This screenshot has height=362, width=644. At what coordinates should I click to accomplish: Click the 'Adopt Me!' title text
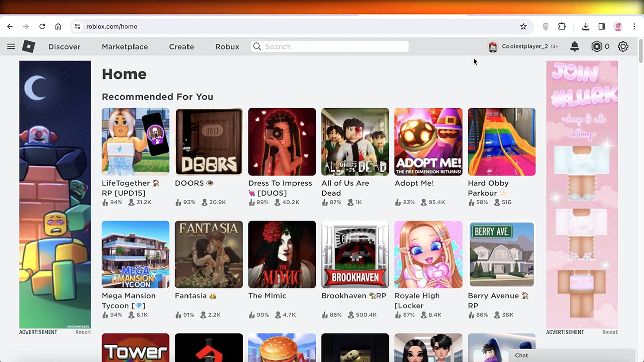[414, 183]
